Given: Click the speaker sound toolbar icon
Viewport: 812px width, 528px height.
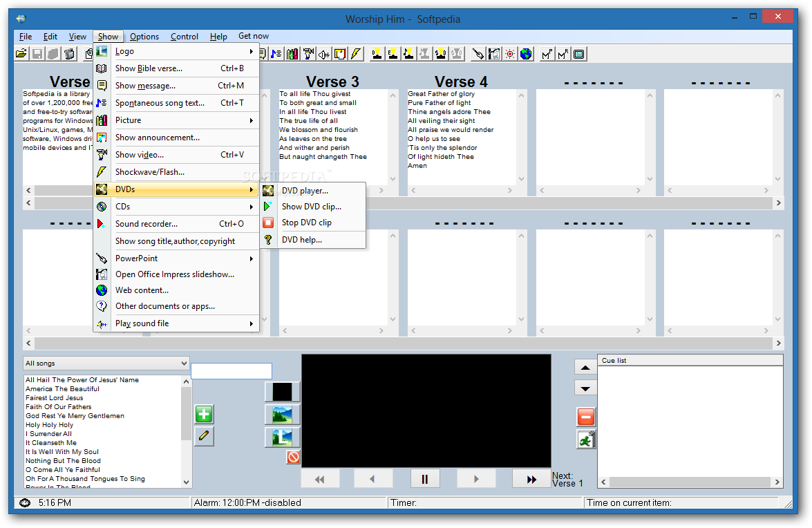Looking at the screenshot, I should 324,54.
